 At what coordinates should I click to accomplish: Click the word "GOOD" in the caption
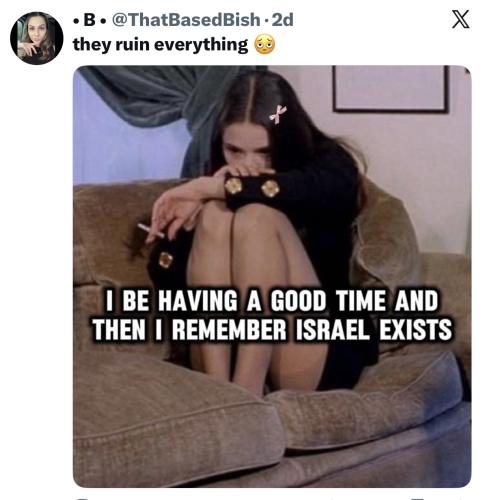(x=298, y=300)
